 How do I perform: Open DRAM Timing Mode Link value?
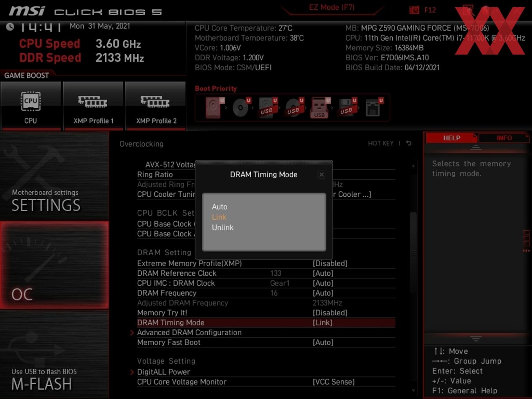322,323
